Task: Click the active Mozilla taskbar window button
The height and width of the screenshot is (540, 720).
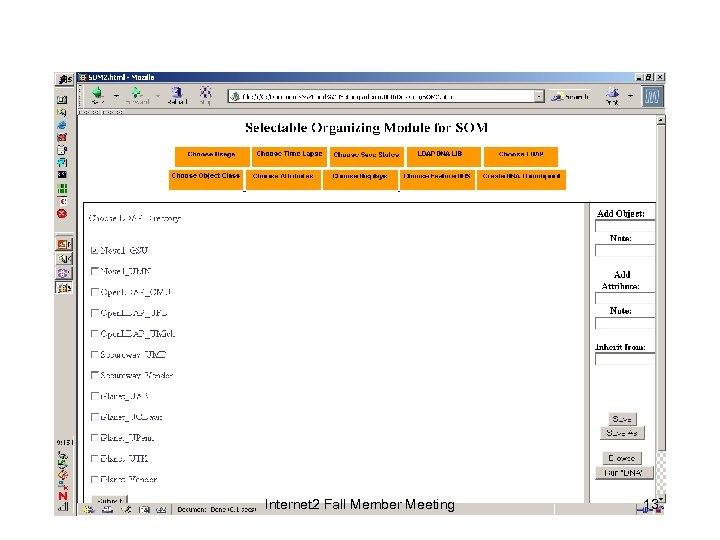Action: [x=64, y=287]
